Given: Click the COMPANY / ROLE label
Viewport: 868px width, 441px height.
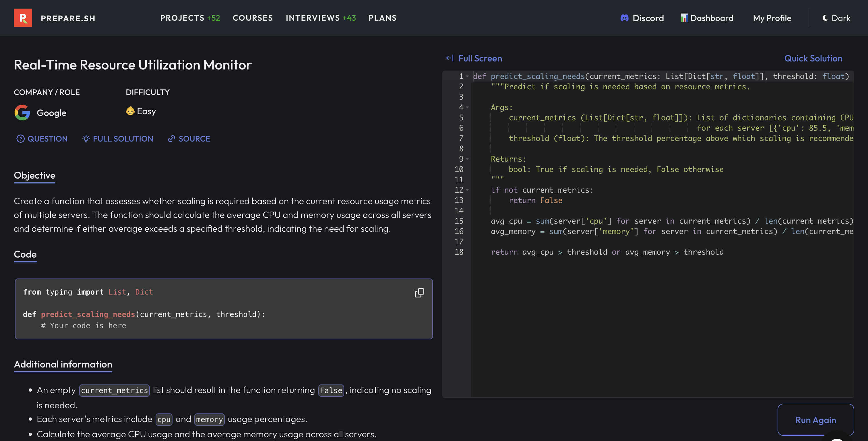Looking at the screenshot, I should click(47, 92).
